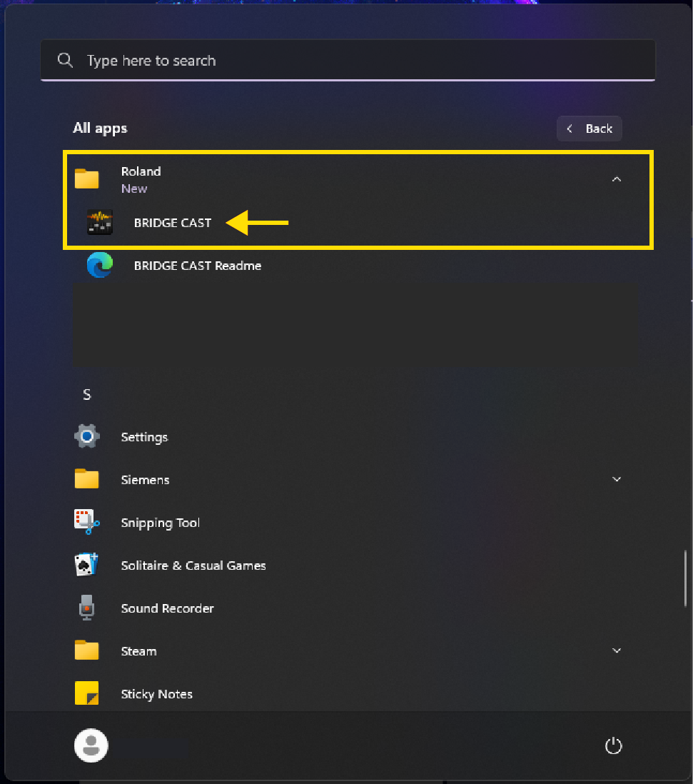
Task: Expand the Steam folder group
Action: point(616,650)
